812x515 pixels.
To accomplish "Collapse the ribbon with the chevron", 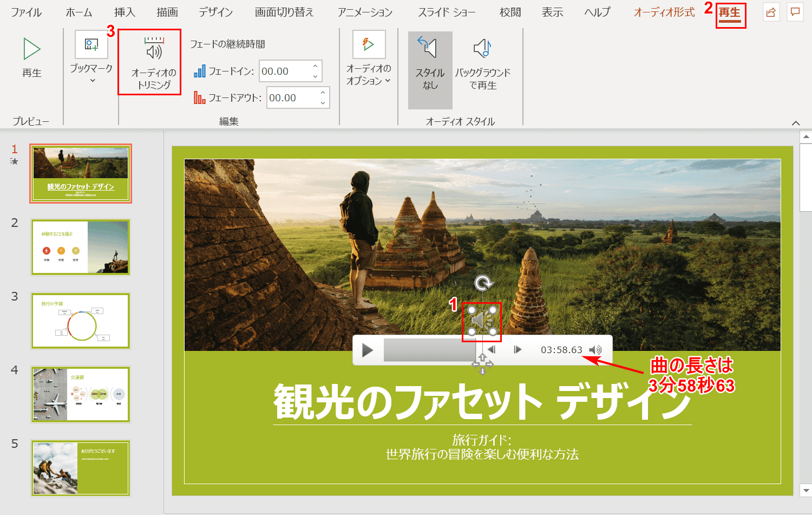I will tap(796, 123).
